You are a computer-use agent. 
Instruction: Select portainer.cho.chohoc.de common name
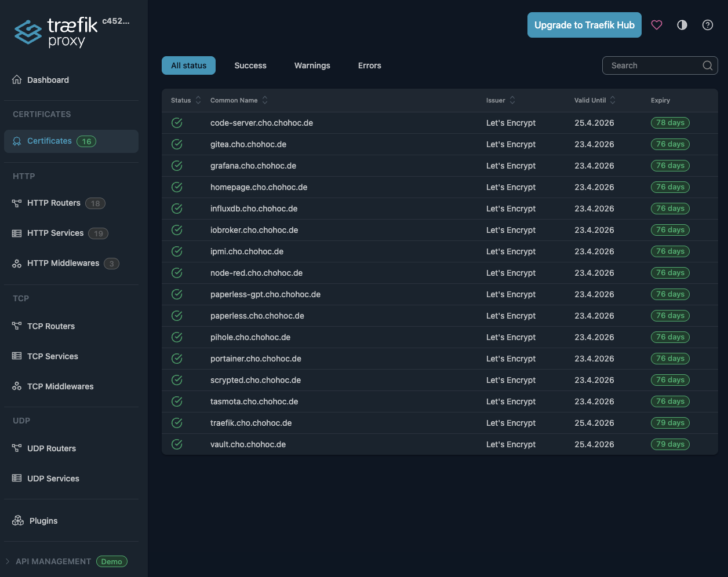[x=256, y=359]
